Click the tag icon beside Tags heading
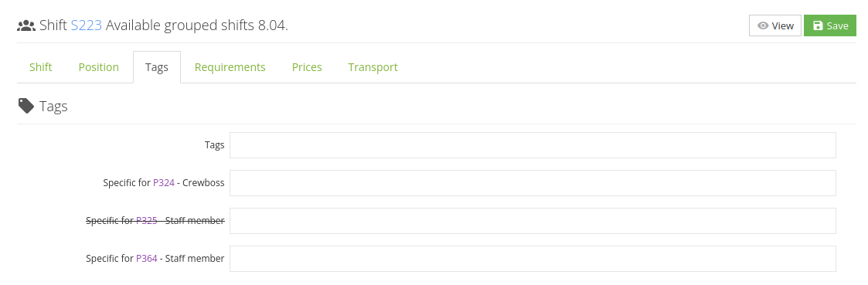Viewport: 868px width, 285px height. tap(26, 106)
